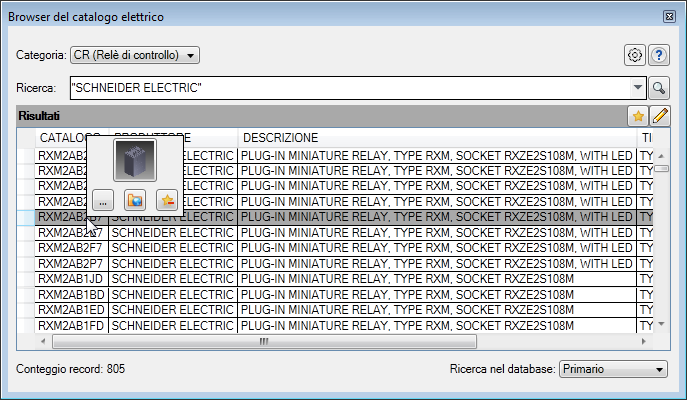687x400 pixels.
Task: Close the Browser del catalogo elettrico window
Action: pos(669,17)
